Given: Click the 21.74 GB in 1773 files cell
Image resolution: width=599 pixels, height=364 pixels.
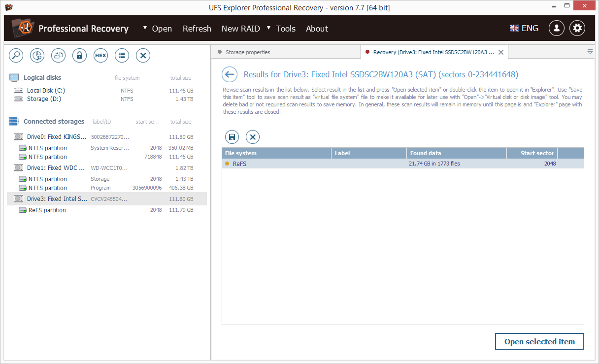Looking at the screenshot, I should click(x=434, y=164).
